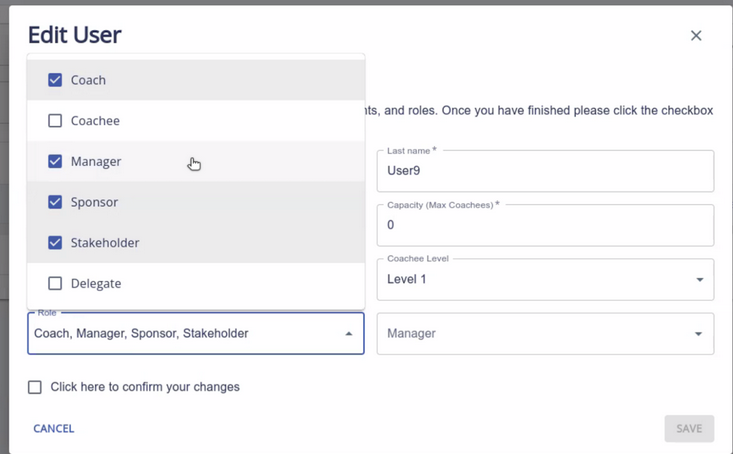The image size is (733, 454).
Task: Open the Manager dropdown arrow
Action: pyautogui.click(x=699, y=334)
